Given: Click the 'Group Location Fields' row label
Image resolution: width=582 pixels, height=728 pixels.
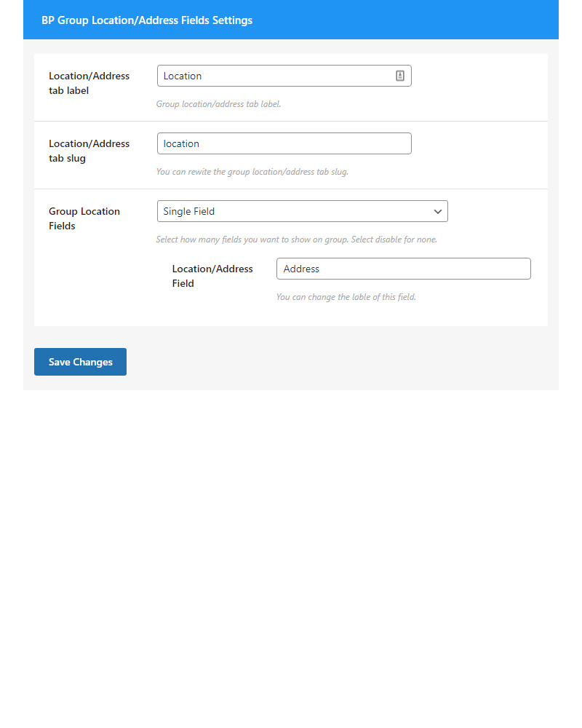Looking at the screenshot, I should point(84,218).
